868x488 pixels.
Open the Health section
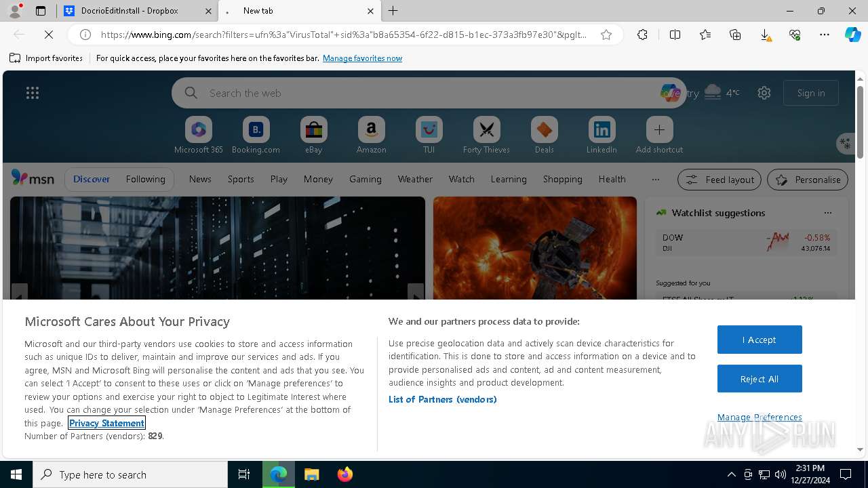click(612, 179)
